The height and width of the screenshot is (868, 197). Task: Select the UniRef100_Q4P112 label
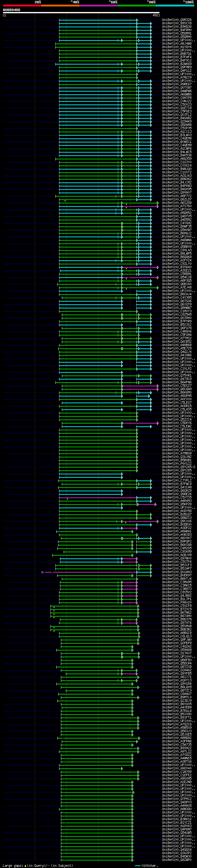177,71
